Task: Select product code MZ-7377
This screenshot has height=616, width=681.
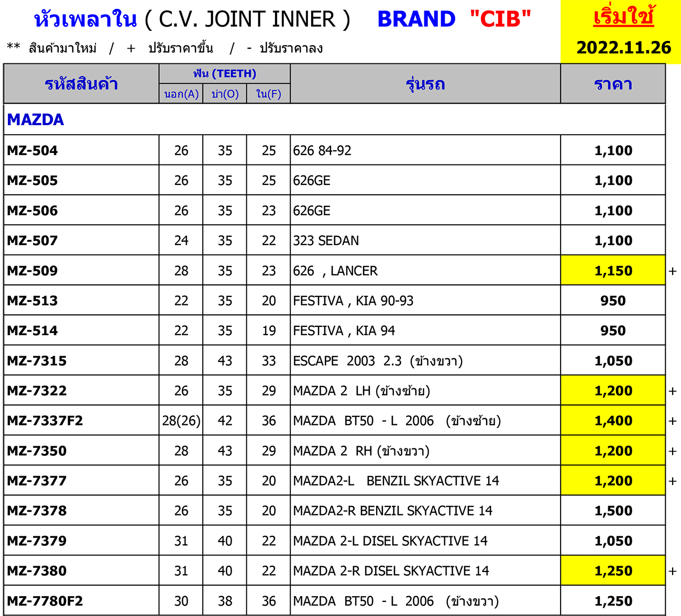Action: (x=37, y=481)
